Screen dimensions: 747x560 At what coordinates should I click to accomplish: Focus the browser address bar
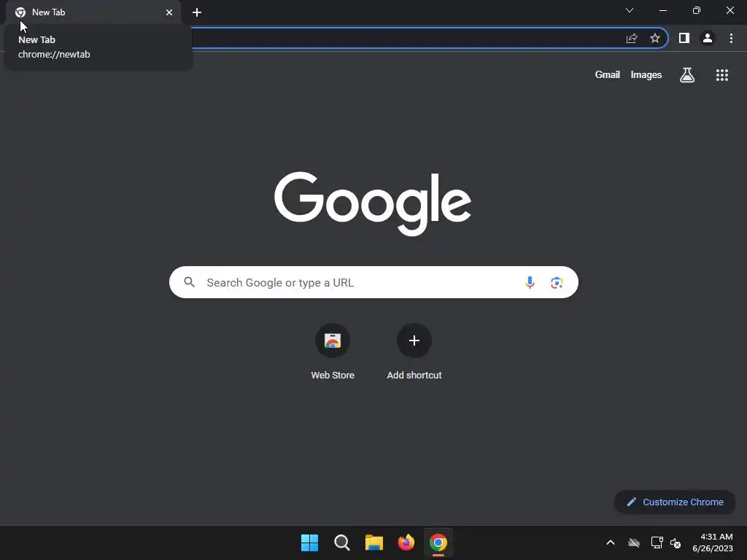tap(405, 39)
